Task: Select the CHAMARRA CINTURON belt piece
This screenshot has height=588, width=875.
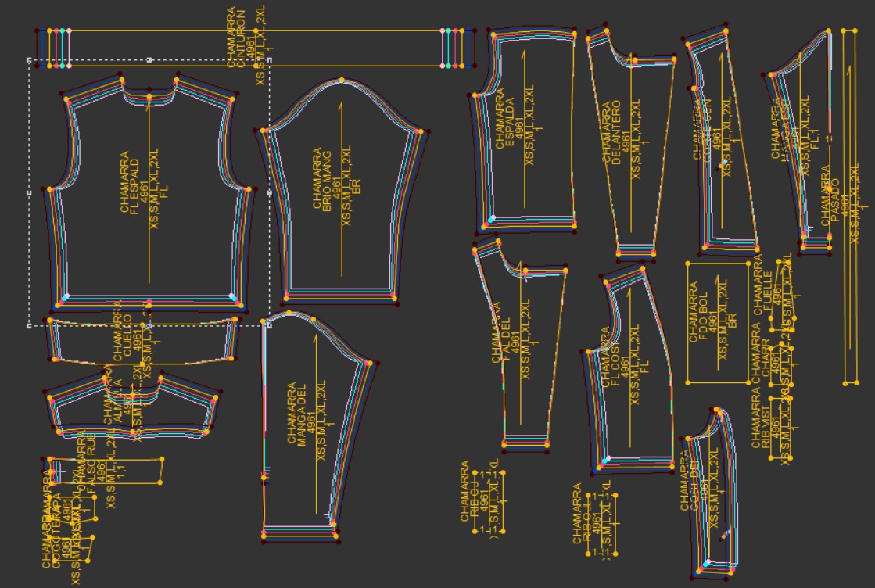Action: 256,48
